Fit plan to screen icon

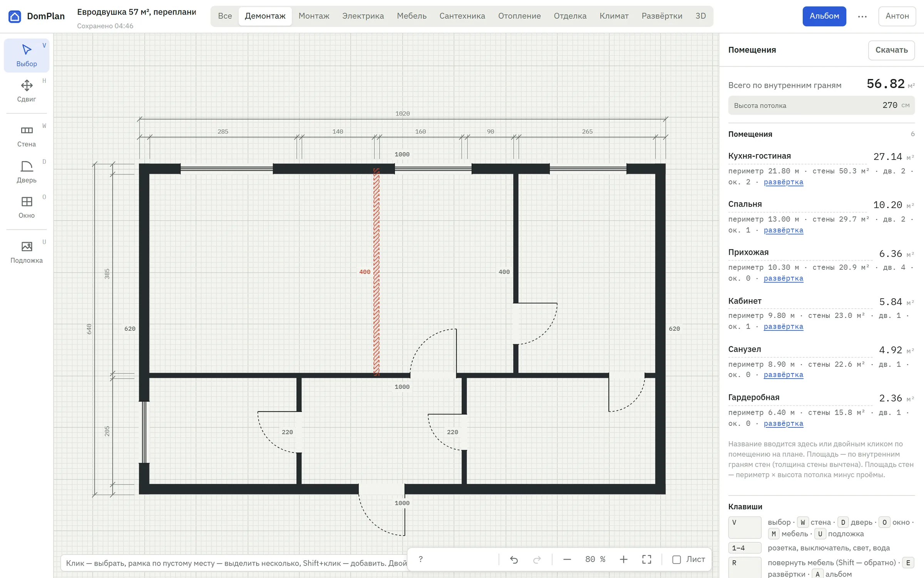pos(647,560)
